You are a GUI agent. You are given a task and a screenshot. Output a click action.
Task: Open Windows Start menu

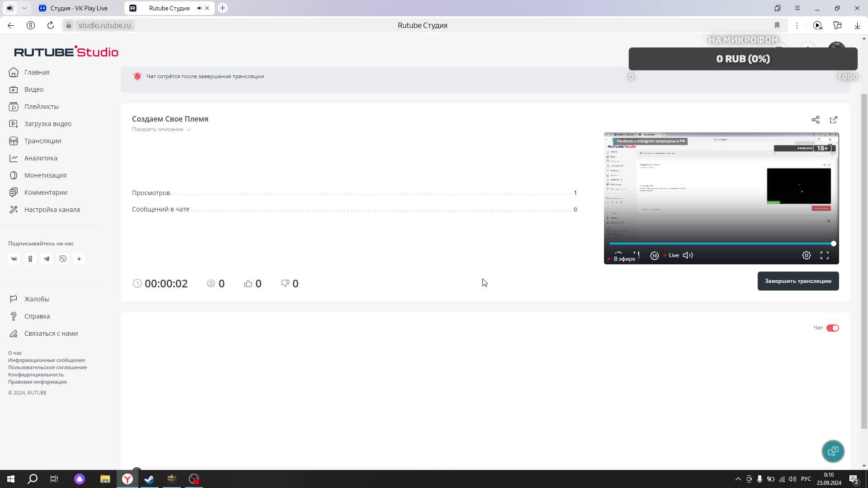(11, 479)
